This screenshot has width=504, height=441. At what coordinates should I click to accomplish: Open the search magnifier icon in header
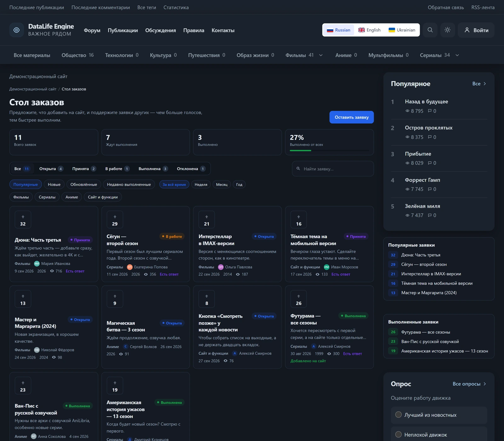point(430,30)
